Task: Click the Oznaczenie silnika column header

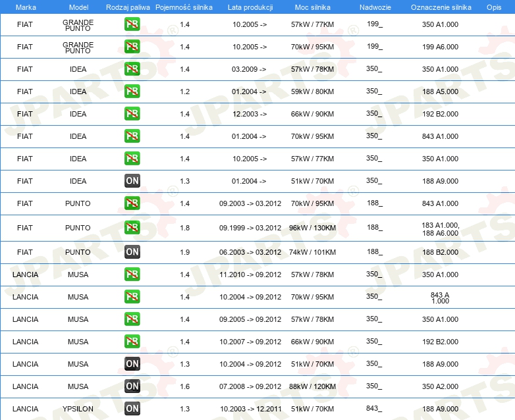Action: [x=441, y=7]
